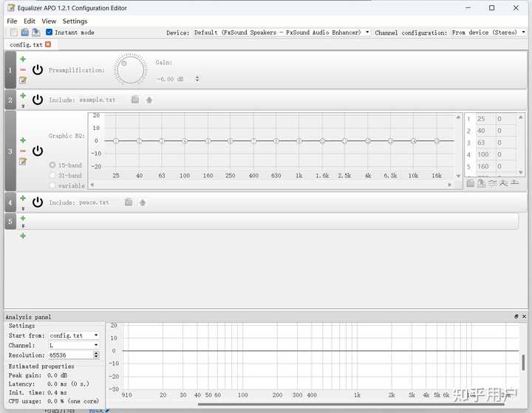The image size is (532, 413).
Task: Click frequency cell 63 in band table
Action: [481, 143]
